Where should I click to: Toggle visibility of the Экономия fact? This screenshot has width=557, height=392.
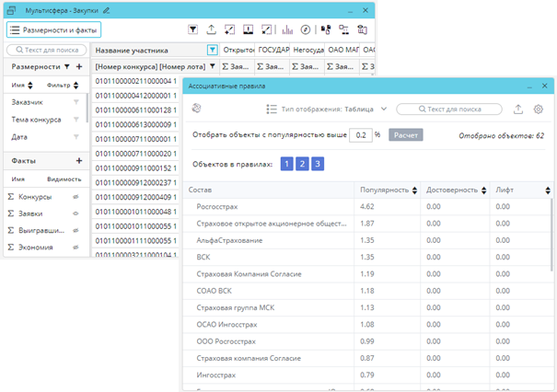tap(76, 248)
